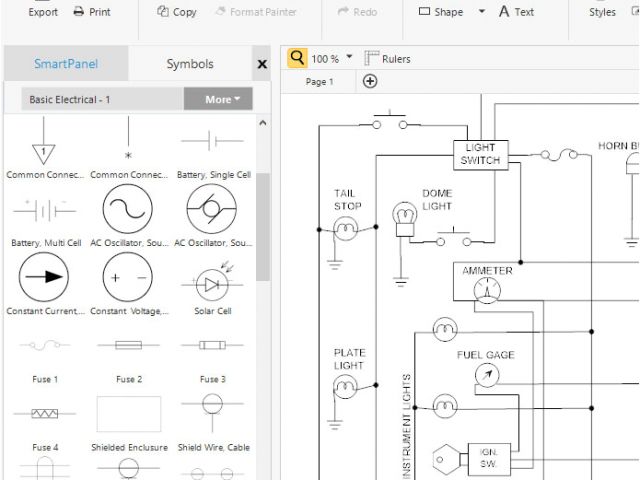Viewport: 640px width, 480px height.
Task: Pick the Constant Voltage source symbol
Action: (127, 278)
